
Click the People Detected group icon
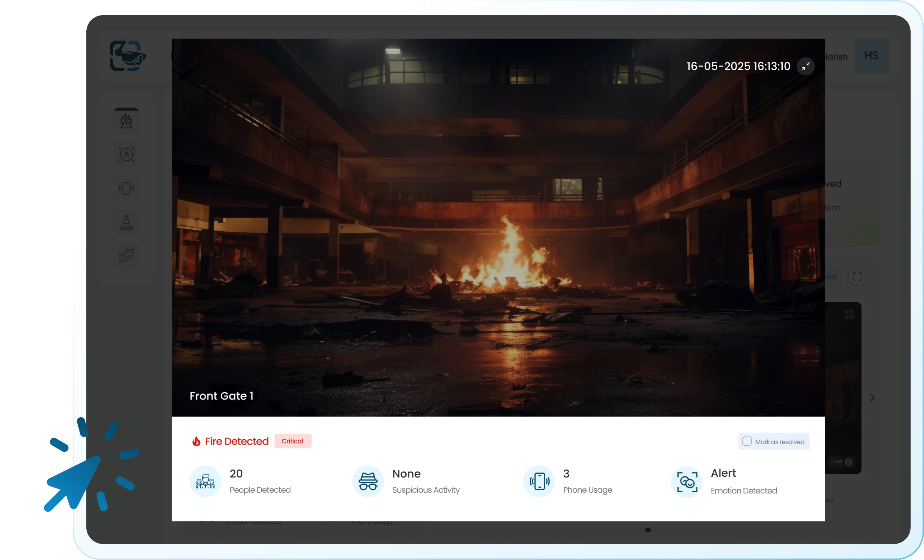(x=205, y=481)
